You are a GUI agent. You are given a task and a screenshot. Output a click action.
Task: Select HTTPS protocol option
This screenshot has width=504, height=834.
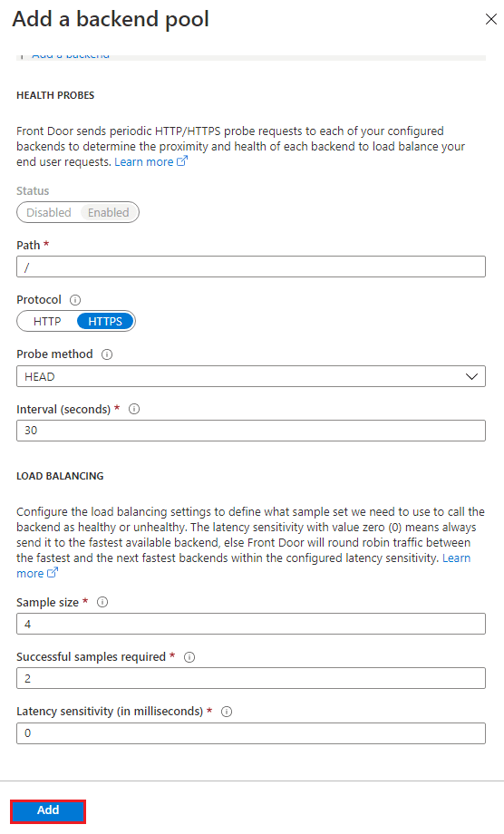click(105, 321)
